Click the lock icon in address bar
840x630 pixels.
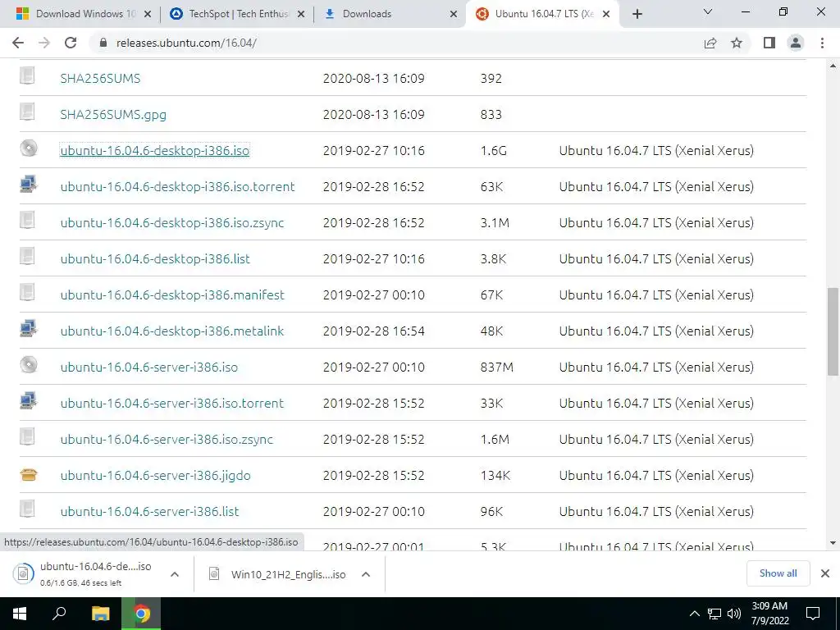[103, 43]
